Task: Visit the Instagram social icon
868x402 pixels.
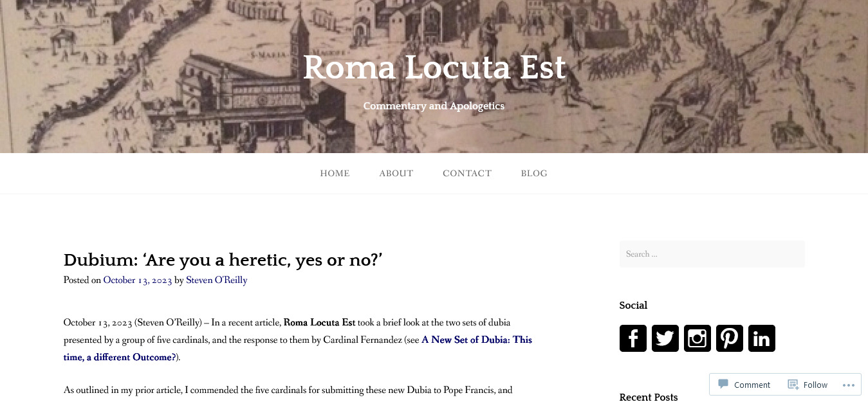Action: click(697, 338)
